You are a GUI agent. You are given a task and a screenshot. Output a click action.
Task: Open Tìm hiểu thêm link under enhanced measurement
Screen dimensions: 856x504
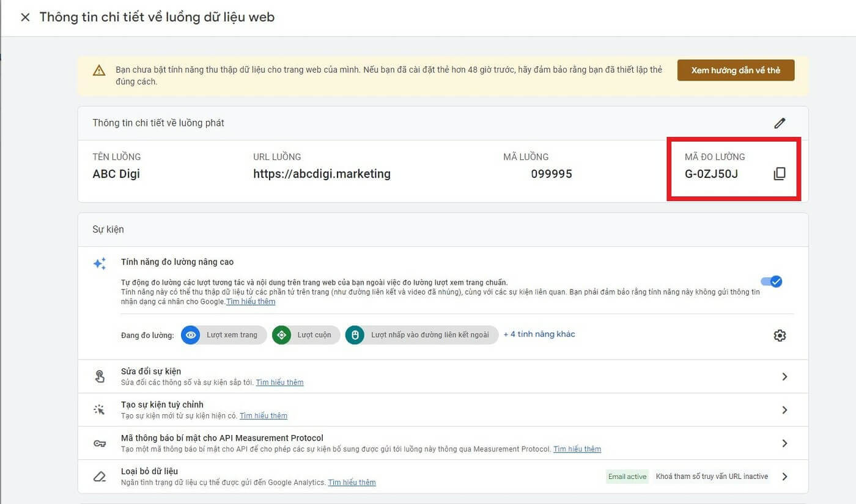tap(251, 302)
